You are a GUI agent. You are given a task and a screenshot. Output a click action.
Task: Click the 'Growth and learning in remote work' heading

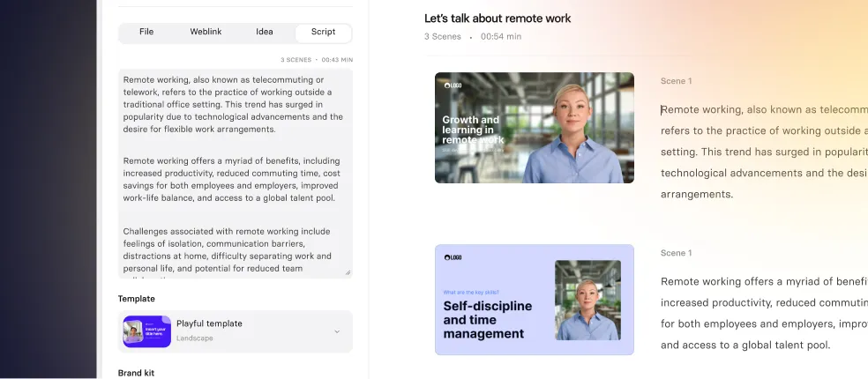click(472, 130)
